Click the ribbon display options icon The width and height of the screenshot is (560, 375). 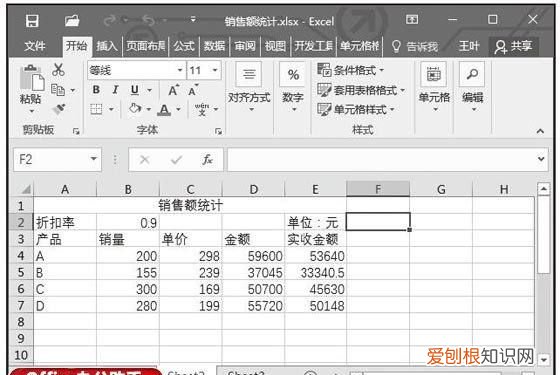(x=412, y=19)
